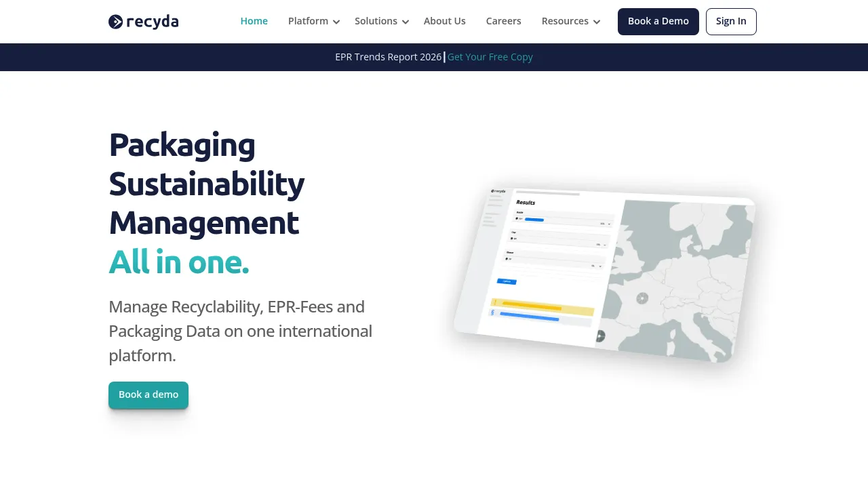Expand the Platform dropdown chevron
Screen dimensions: 868x488
336,22
